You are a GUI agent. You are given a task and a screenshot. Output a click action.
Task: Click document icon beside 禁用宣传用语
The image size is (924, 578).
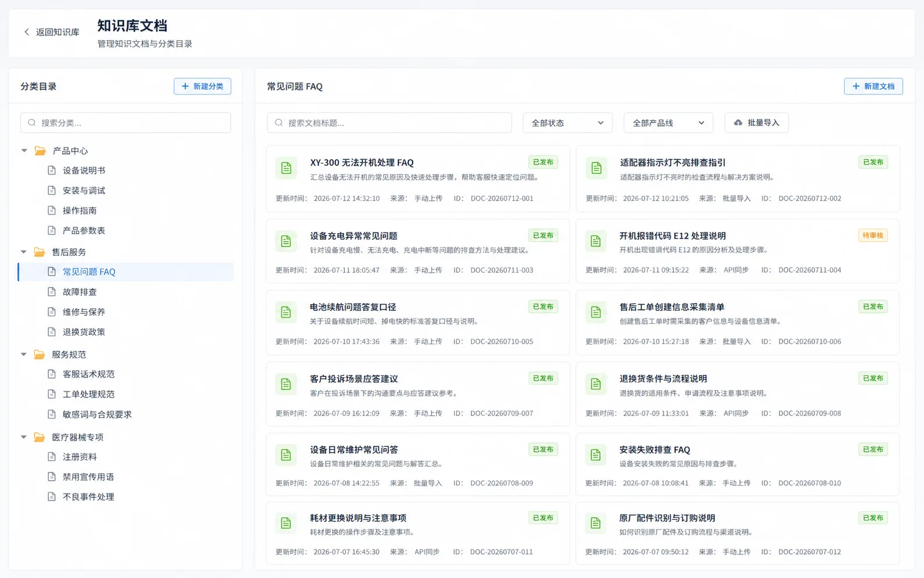[x=52, y=477]
